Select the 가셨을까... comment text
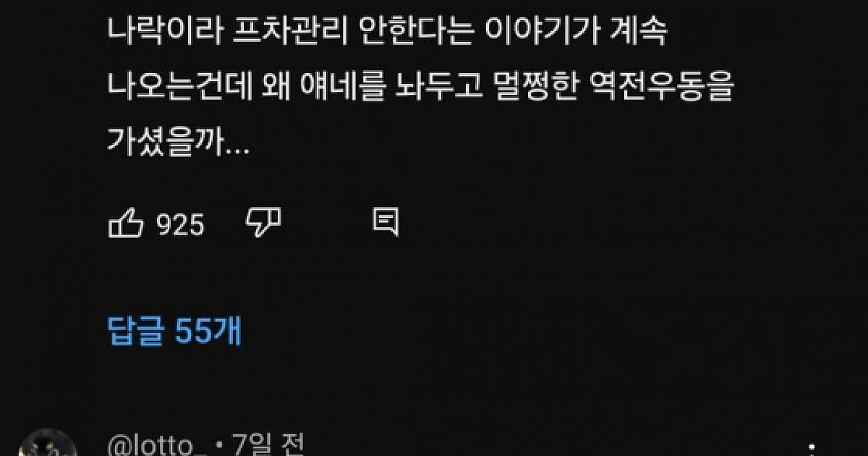The width and height of the screenshot is (868, 456). (179, 144)
